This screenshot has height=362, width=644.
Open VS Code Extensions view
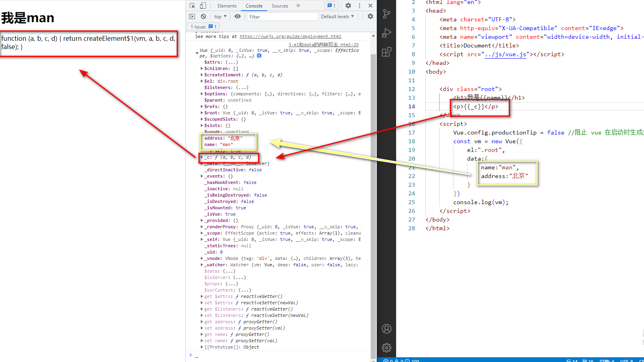[387, 52]
